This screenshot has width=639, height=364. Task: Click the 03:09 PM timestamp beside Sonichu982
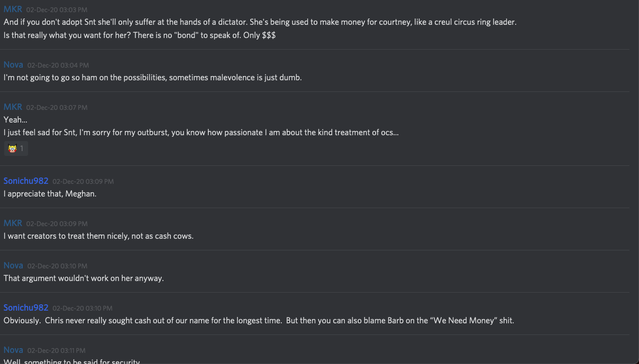(x=83, y=181)
